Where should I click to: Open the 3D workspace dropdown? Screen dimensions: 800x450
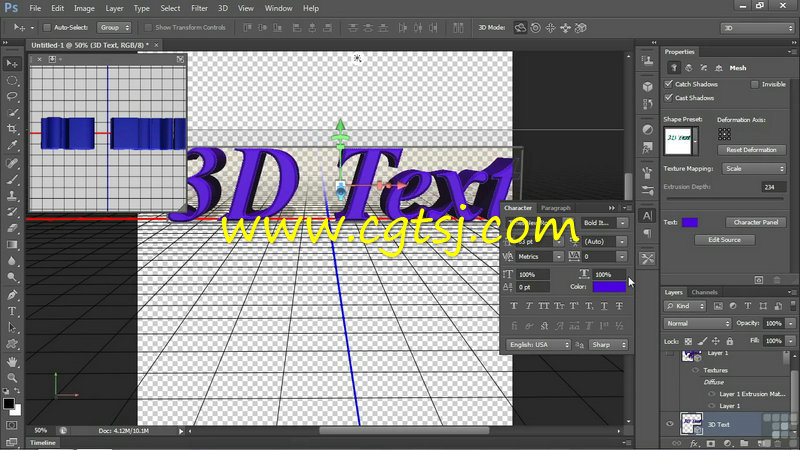(758, 28)
